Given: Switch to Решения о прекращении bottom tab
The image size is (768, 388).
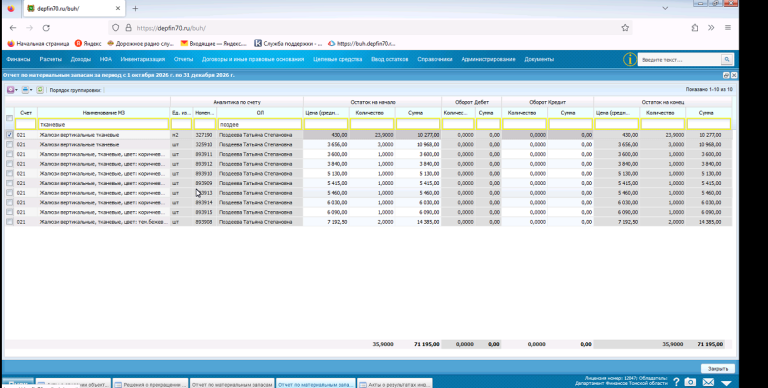Looking at the screenshot, I should tap(150, 385).
